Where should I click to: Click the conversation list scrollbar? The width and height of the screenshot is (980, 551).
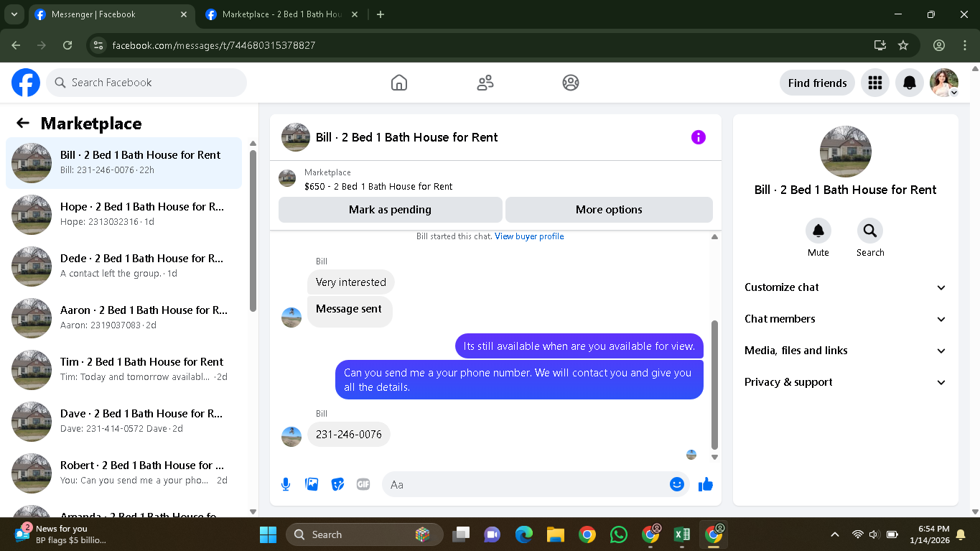[x=253, y=230]
